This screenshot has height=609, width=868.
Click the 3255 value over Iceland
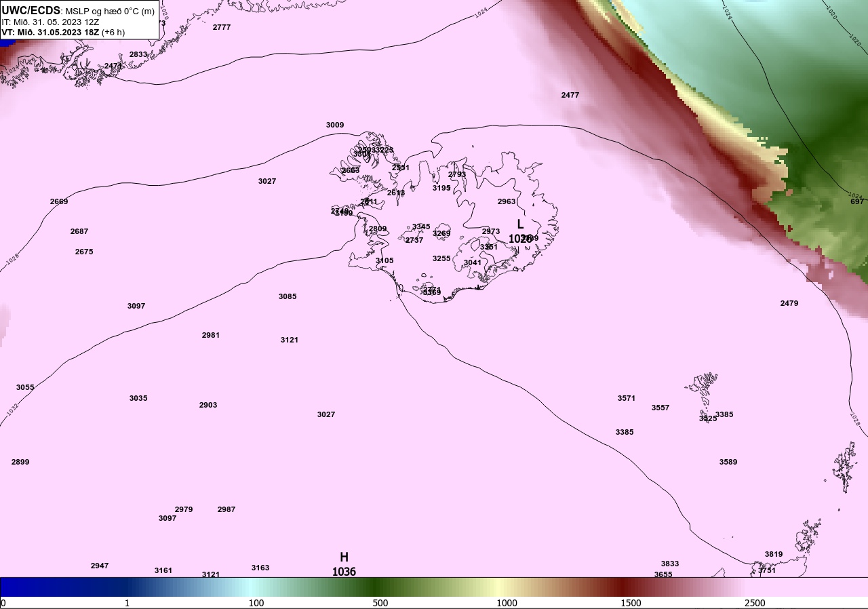click(441, 258)
